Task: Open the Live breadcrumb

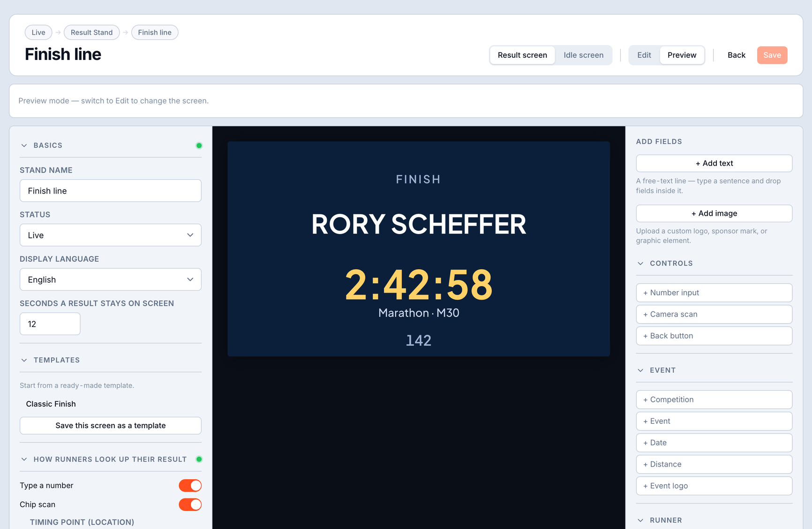Action: [x=38, y=32]
